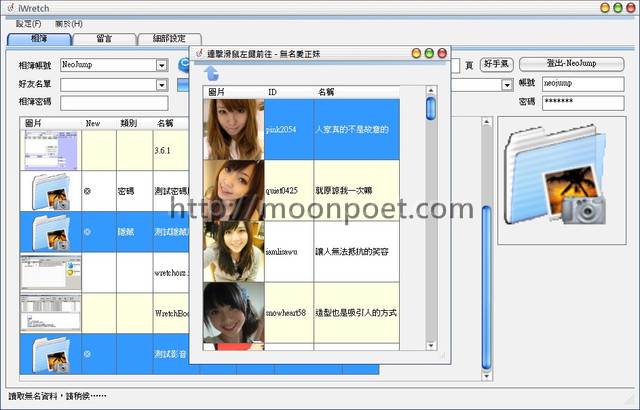Open the 設定(F) menu
The width and height of the screenshot is (640, 410).
pyautogui.click(x=28, y=23)
